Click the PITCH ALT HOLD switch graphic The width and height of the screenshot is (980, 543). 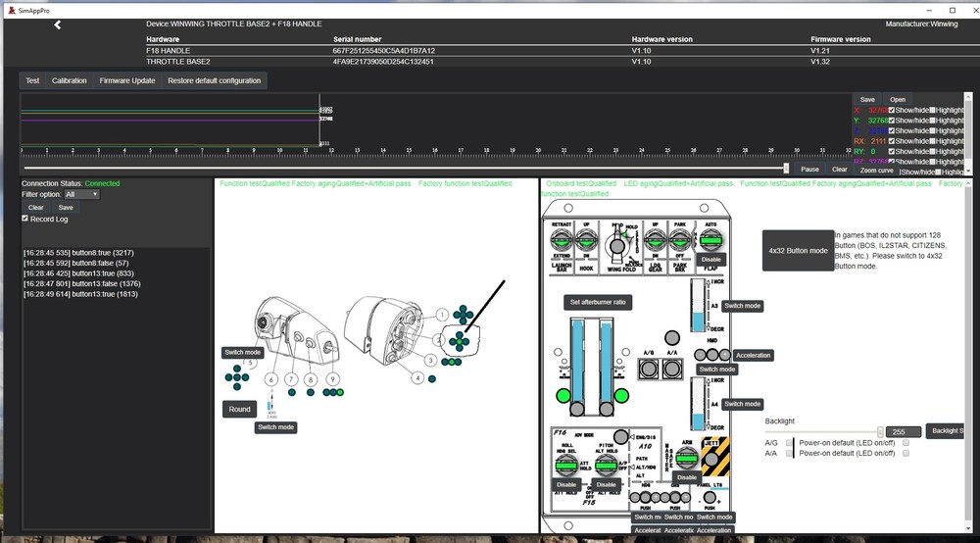click(x=606, y=466)
